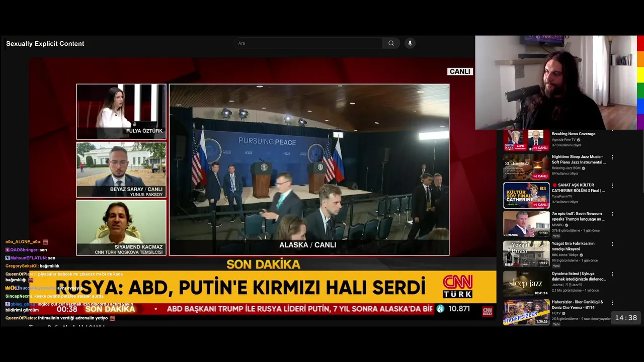Image resolution: width=644 pixels, height=362 pixels.
Task: Click chat username SincapNecmi
Action: tap(19, 296)
